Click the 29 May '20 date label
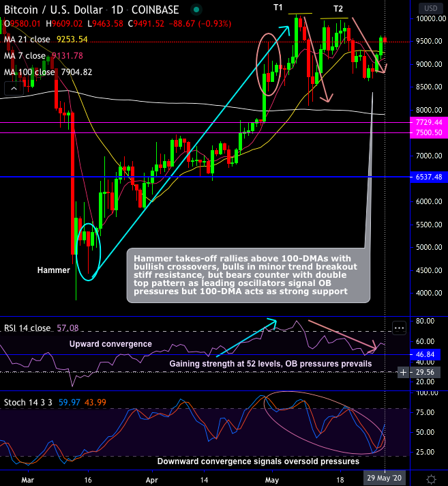 [x=384, y=478]
